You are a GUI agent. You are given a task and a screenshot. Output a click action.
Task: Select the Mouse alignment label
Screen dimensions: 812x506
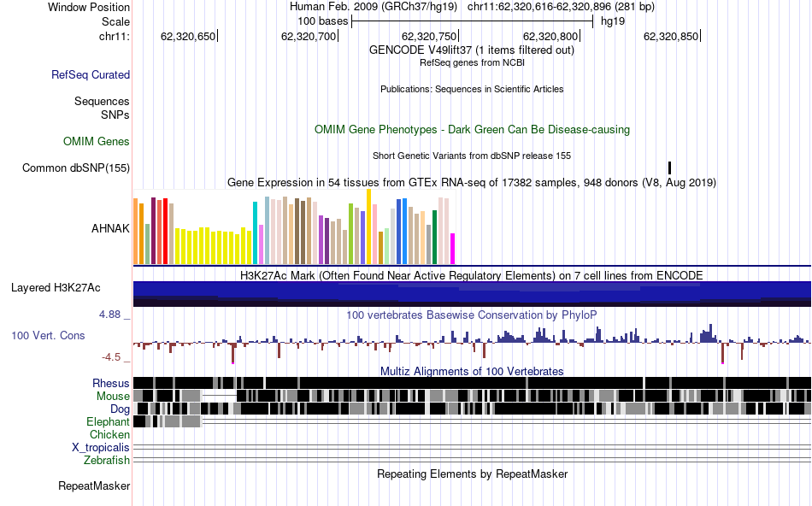[x=113, y=397]
